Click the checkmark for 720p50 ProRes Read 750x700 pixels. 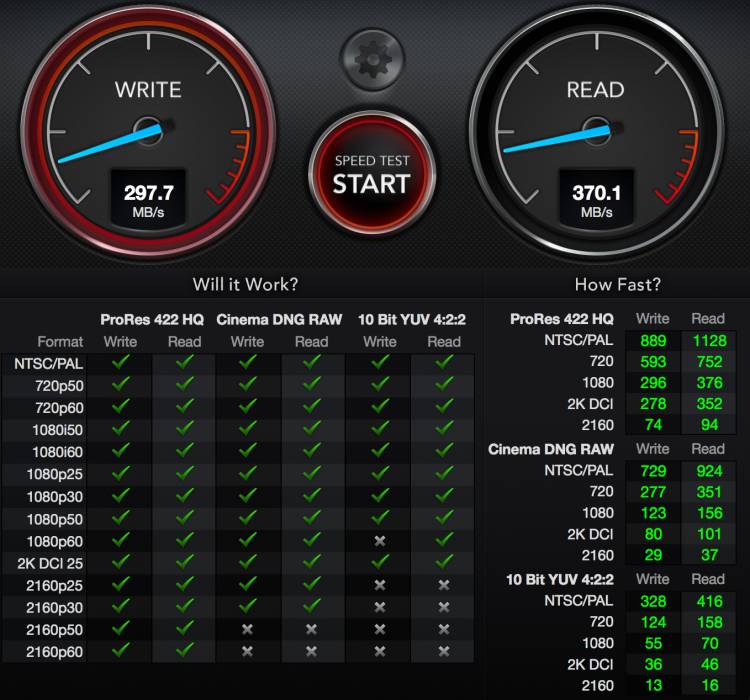[x=185, y=384]
